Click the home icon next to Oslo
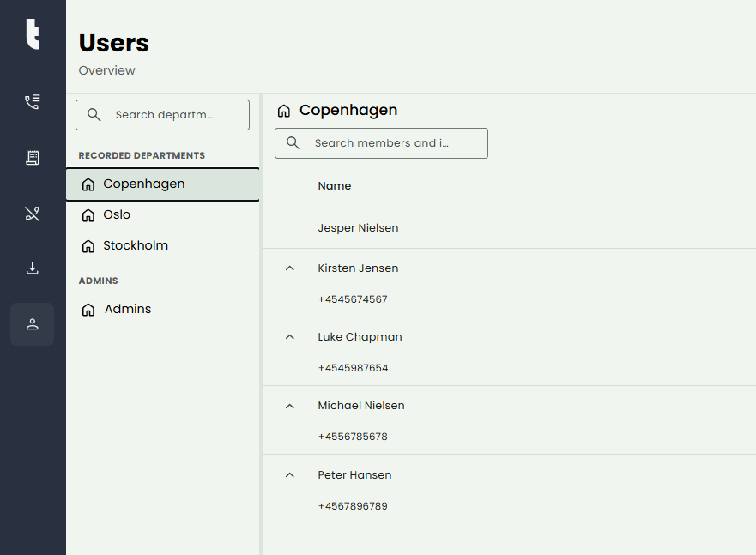Screen dimensions: 756x555 (88, 214)
